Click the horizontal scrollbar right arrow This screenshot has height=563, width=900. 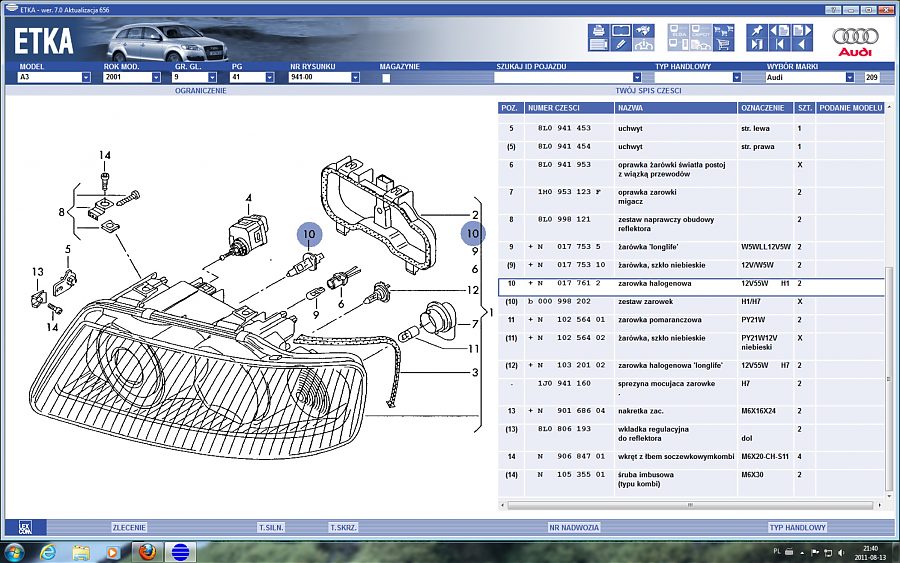880,506
